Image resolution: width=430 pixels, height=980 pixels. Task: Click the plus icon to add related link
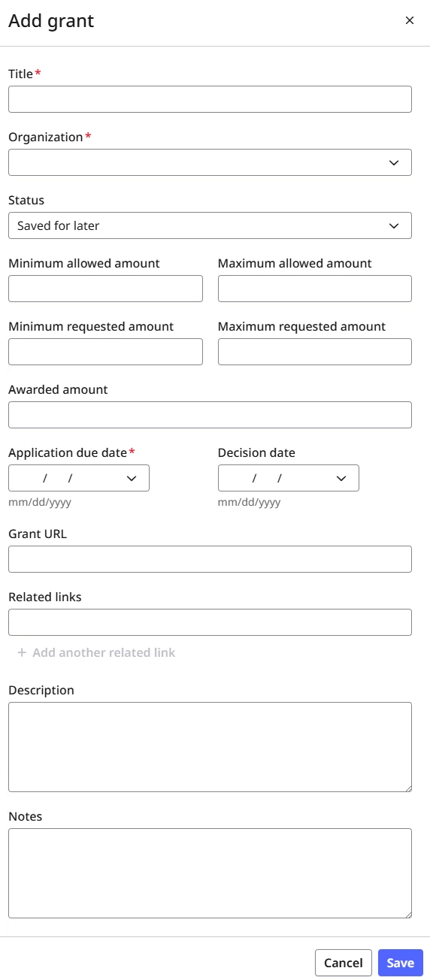coord(22,652)
